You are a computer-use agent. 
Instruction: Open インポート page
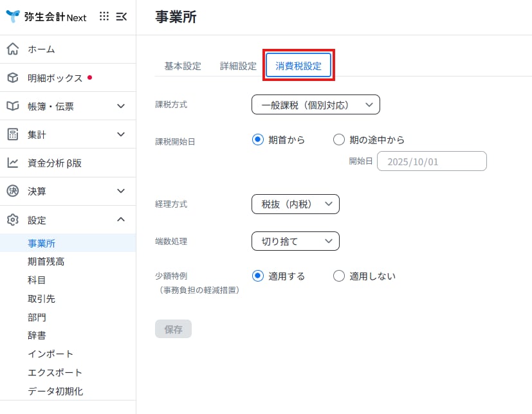pyautogui.click(x=51, y=354)
